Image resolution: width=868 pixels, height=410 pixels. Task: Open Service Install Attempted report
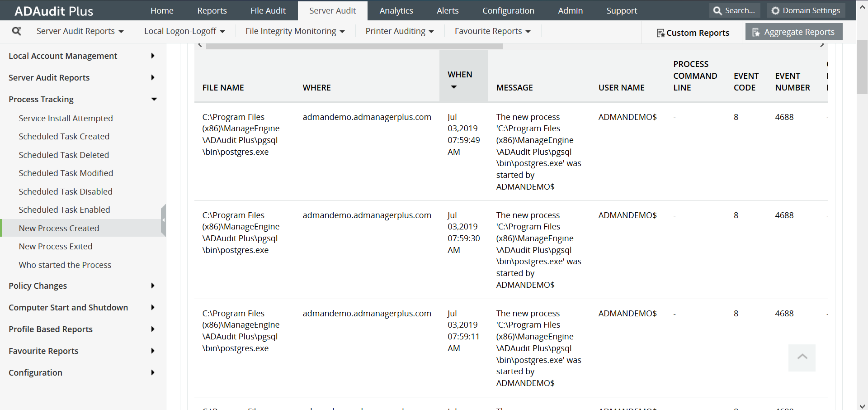pos(66,118)
